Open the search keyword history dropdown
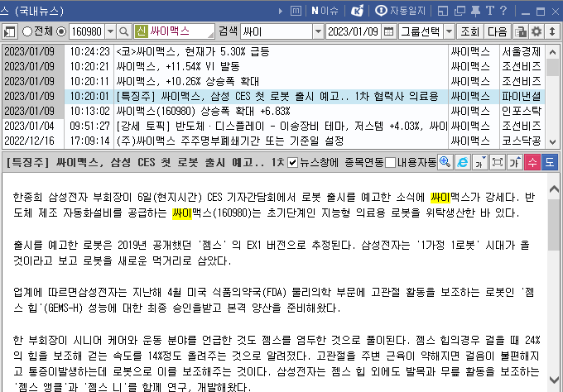563x392 pixels. coord(318,31)
